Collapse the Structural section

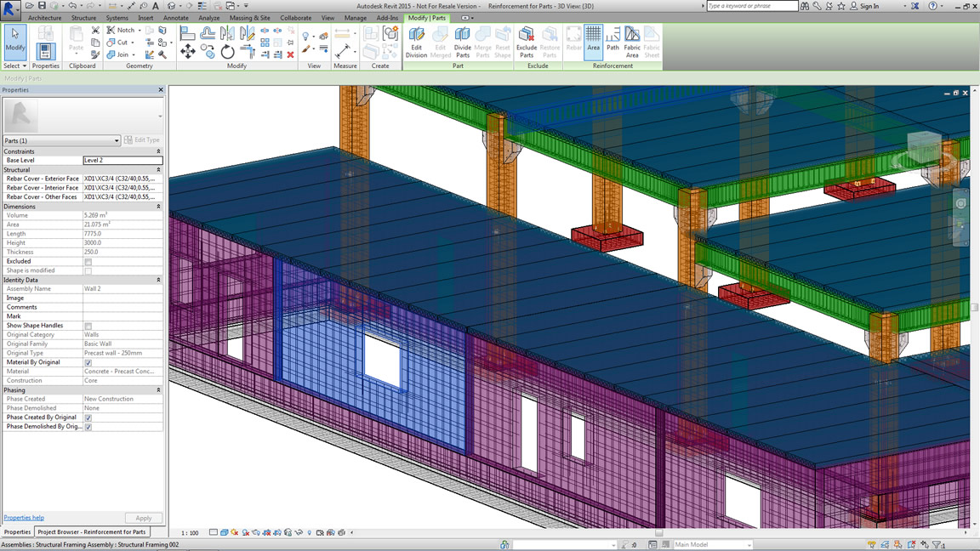[158, 169]
